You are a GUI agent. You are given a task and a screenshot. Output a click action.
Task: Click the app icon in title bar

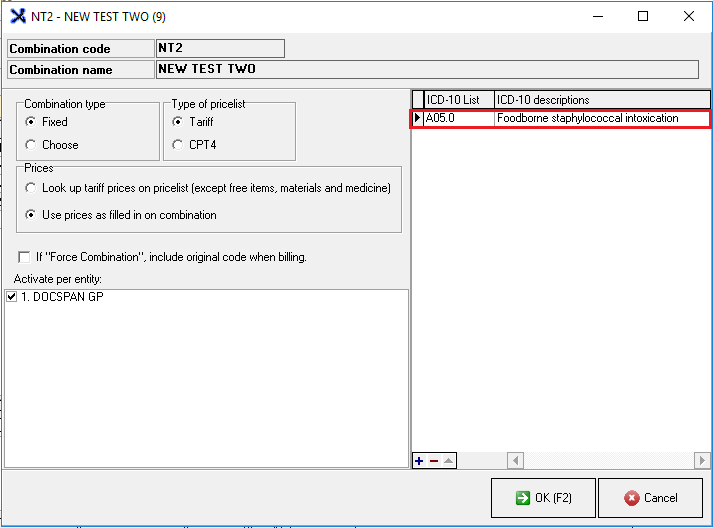coord(18,16)
